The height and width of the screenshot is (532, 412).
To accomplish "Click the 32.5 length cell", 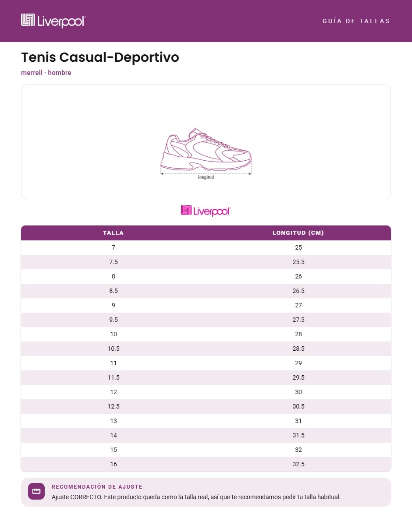I will 298,464.
